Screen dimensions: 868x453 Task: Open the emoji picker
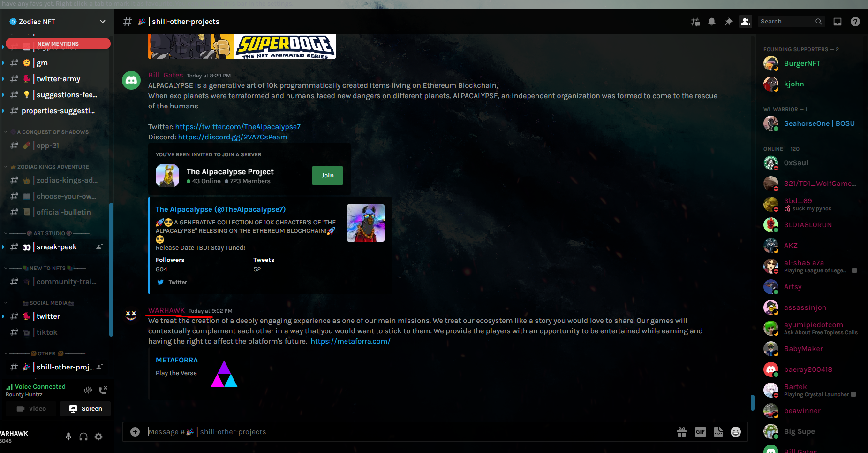click(736, 432)
